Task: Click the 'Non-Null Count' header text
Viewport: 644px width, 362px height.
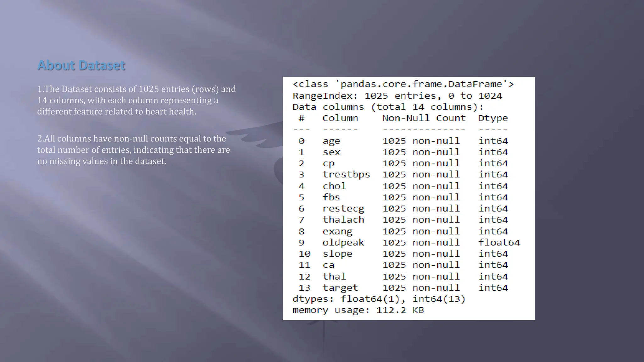Action: [424, 118]
